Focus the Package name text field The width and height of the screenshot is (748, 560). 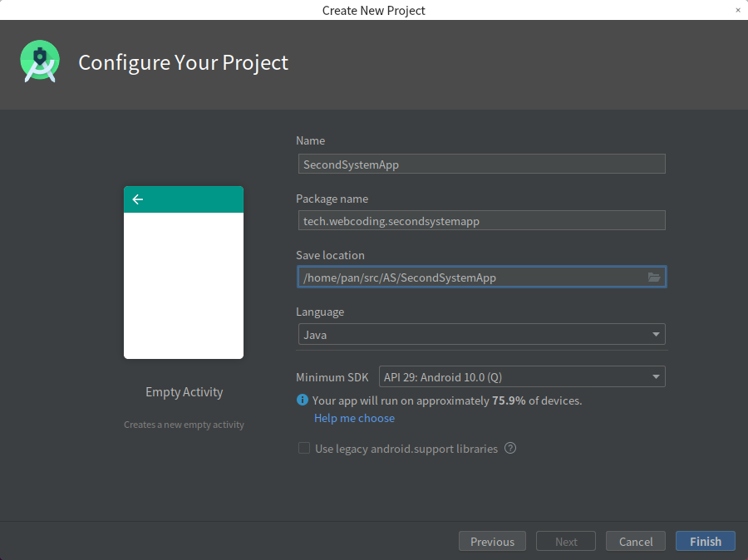(x=480, y=221)
